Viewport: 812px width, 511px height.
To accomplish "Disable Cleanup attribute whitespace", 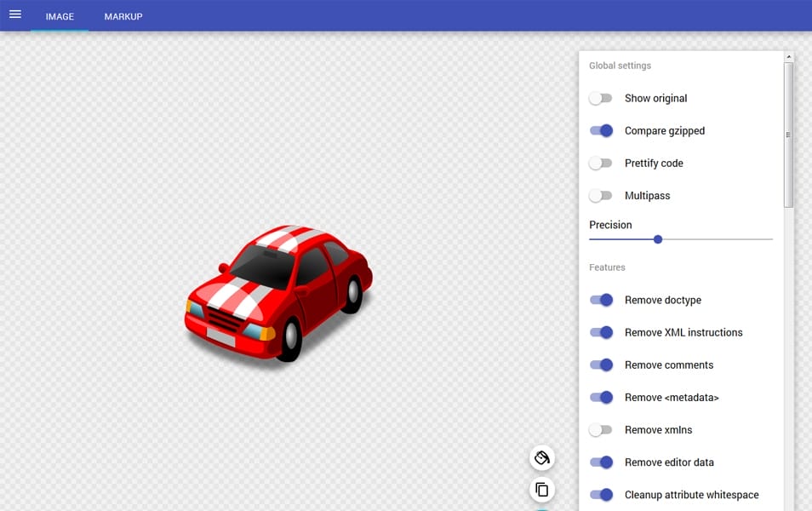I will (x=601, y=495).
